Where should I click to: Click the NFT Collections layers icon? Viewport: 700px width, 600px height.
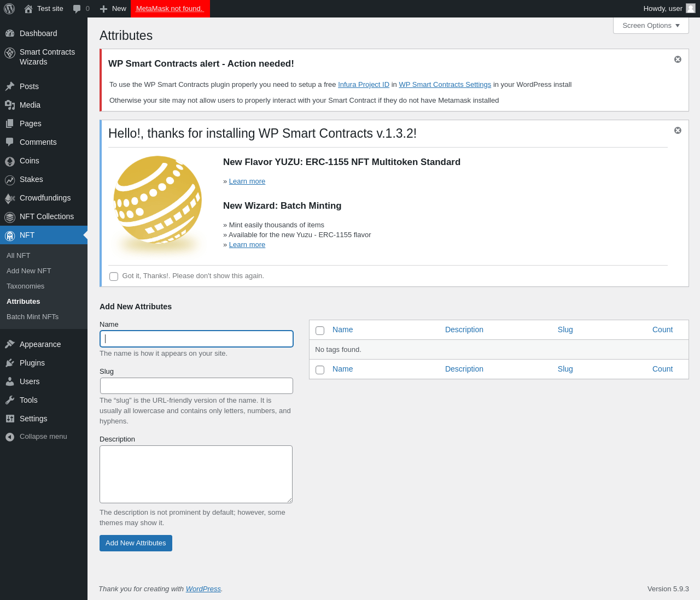tap(10, 217)
